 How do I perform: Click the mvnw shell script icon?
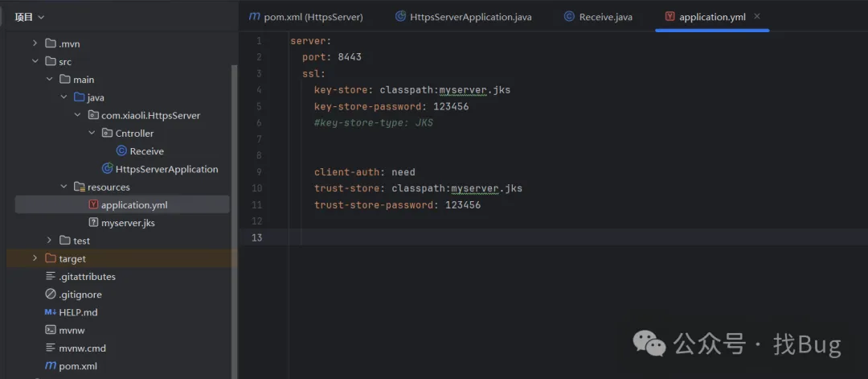pos(51,330)
